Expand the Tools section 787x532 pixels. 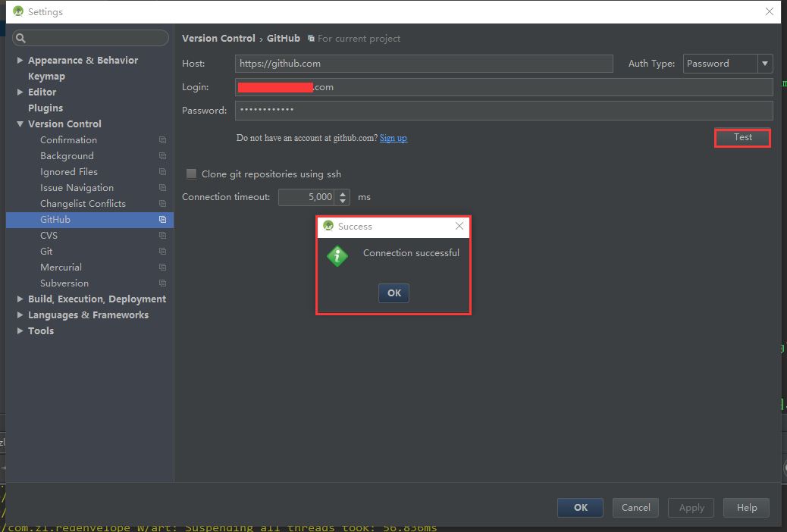pyautogui.click(x=20, y=330)
